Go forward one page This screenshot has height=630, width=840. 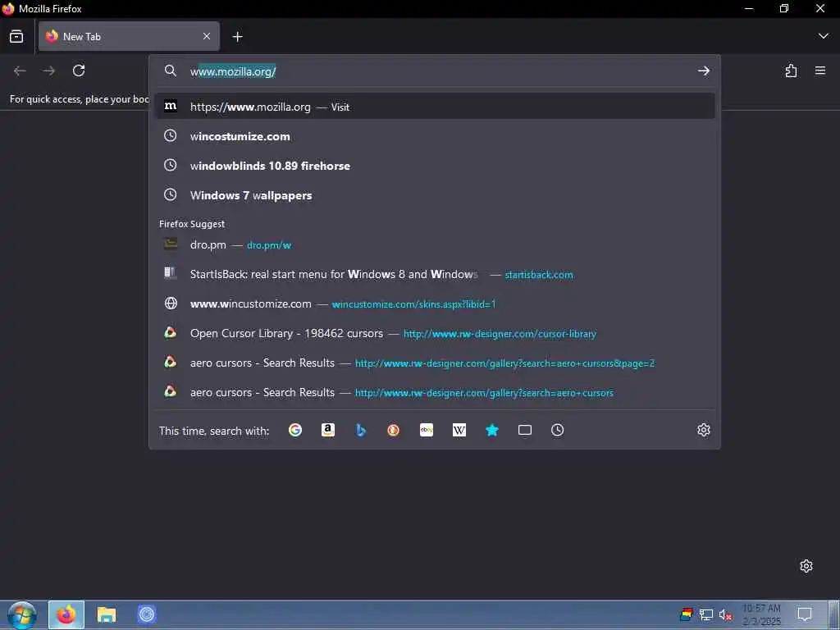point(48,71)
